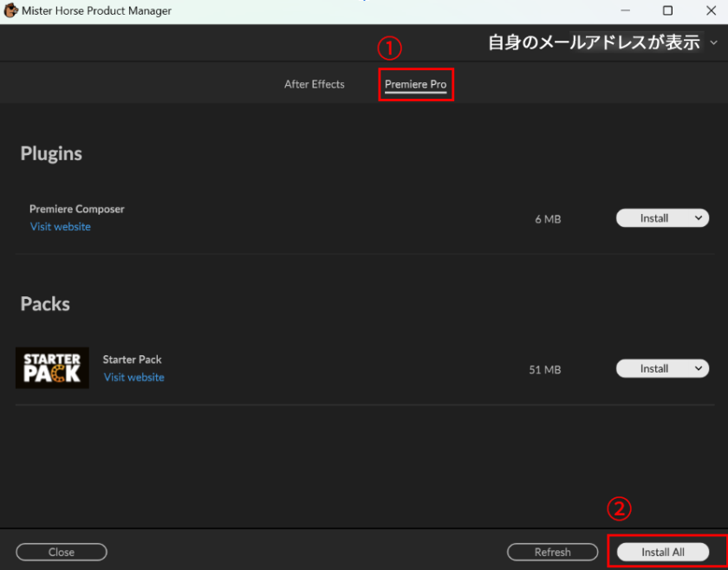728x570 pixels.
Task: Switch to the After Effects tab
Action: click(314, 84)
